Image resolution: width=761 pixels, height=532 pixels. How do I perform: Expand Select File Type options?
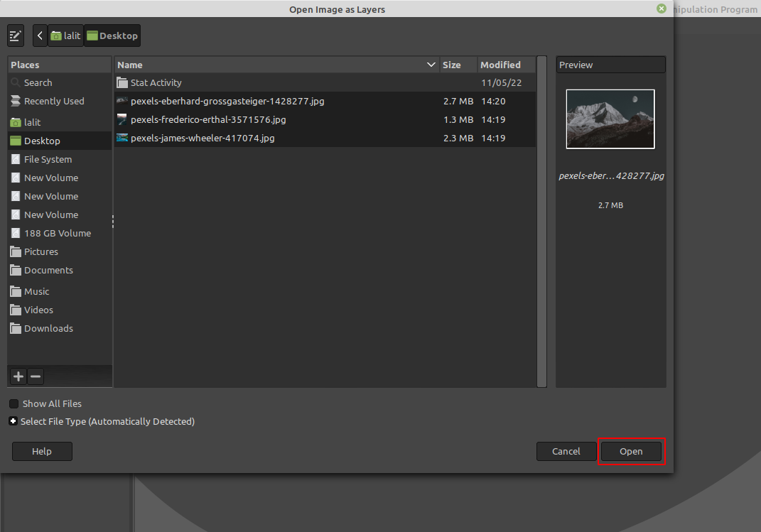(13, 421)
